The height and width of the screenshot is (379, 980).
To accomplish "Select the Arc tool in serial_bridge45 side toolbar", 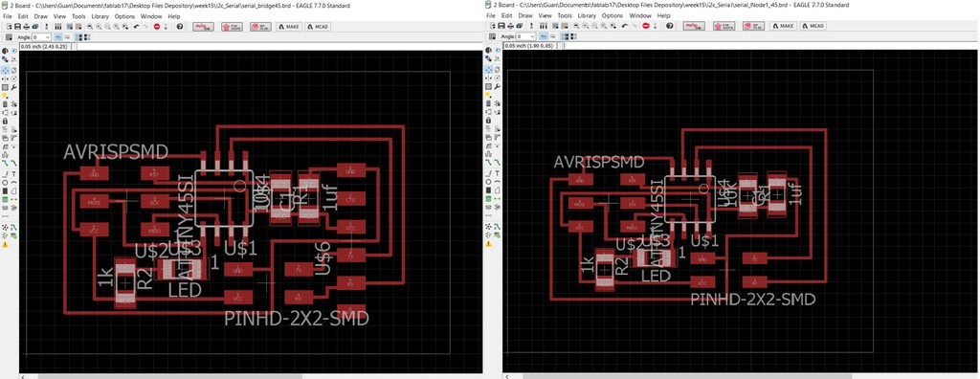I will tap(13, 183).
